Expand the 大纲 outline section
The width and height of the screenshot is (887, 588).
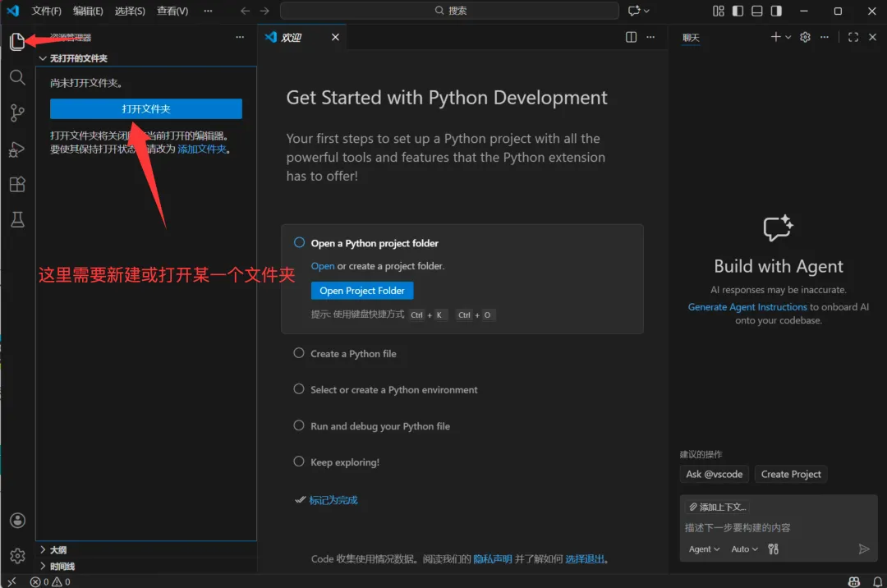click(146, 549)
